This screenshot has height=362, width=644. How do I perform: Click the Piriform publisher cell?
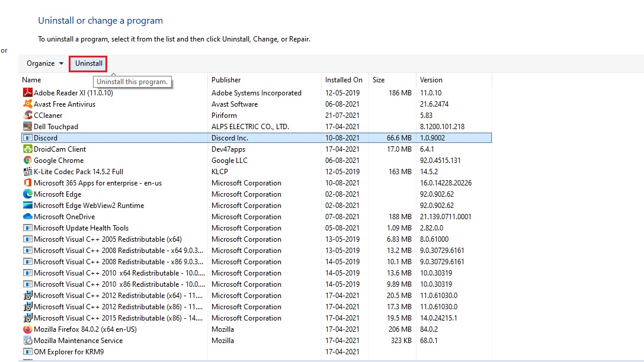pos(225,115)
